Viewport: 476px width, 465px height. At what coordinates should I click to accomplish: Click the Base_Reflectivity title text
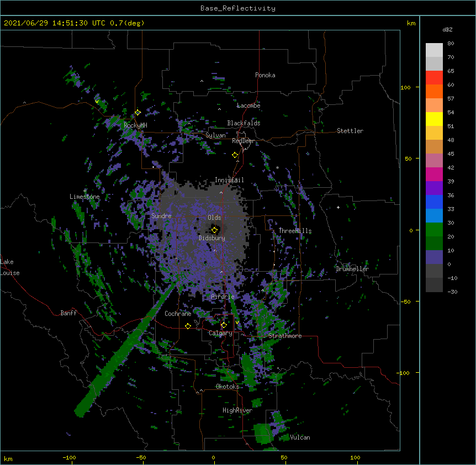coord(238,8)
